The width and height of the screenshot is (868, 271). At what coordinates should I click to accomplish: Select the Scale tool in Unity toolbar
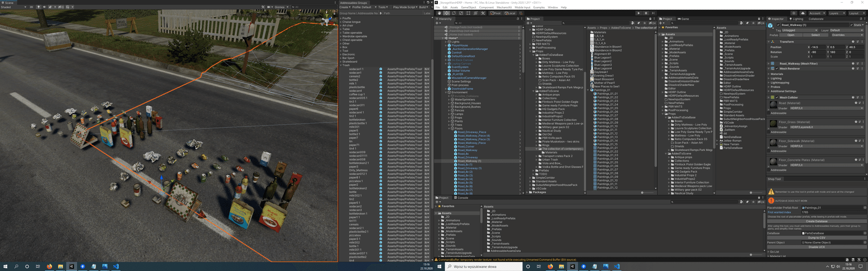pyautogui.click(x=461, y=13)
